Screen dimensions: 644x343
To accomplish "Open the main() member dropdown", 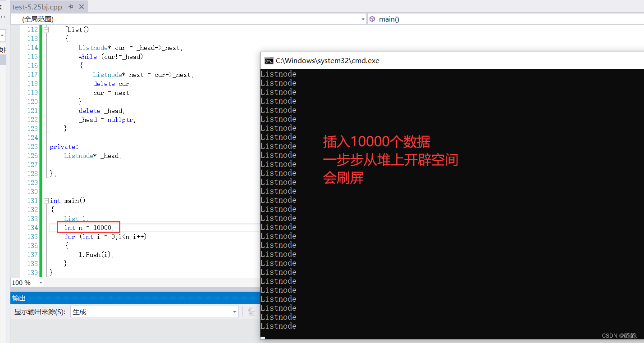I will tap(506, 19).
